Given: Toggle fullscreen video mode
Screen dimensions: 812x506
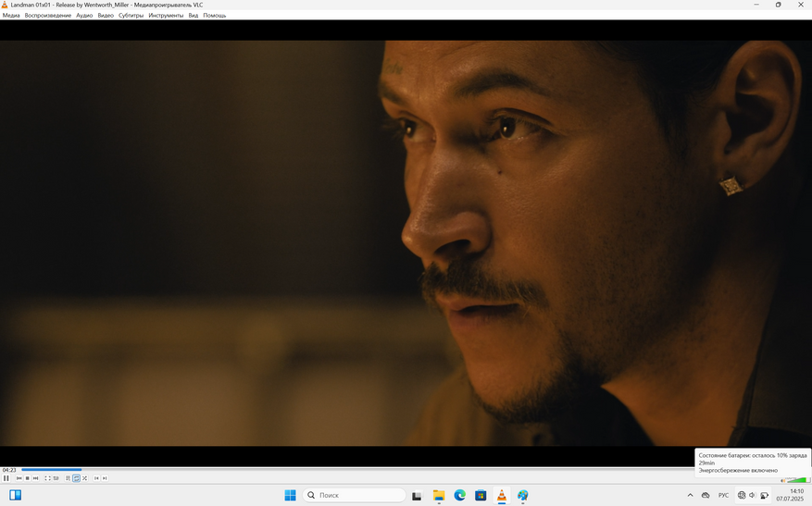Looking at the screenshot, I should pyautogui.click(x=47, y=478).
